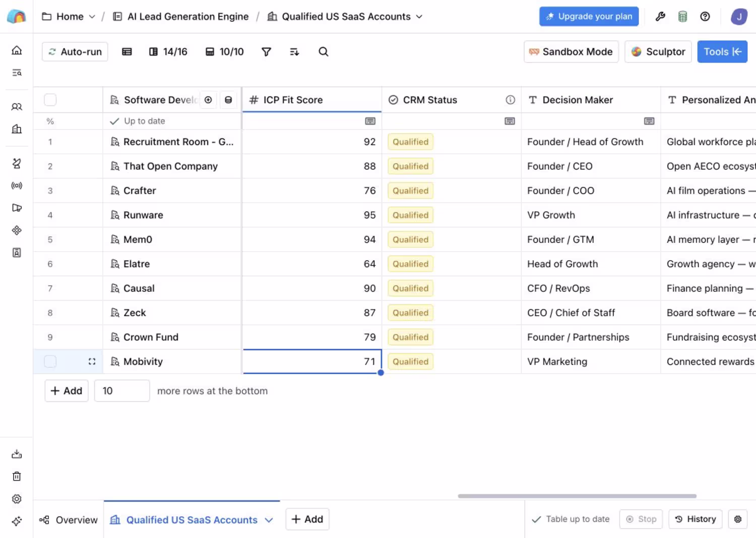Check the Mobivity row checkbox
The image size is (756, 538).
(x=50, y=362)
